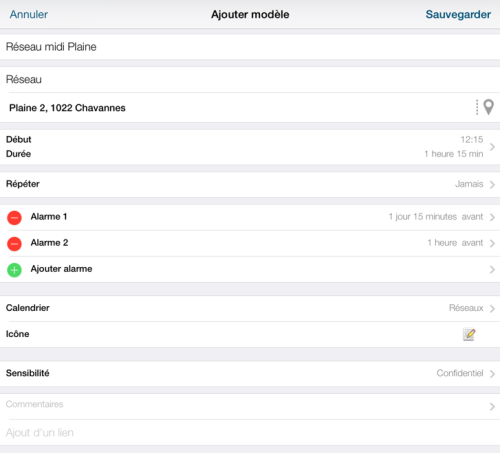Change Sensibilité from Confidentiel
Screen dimensions: 500x453
[250, 374]
